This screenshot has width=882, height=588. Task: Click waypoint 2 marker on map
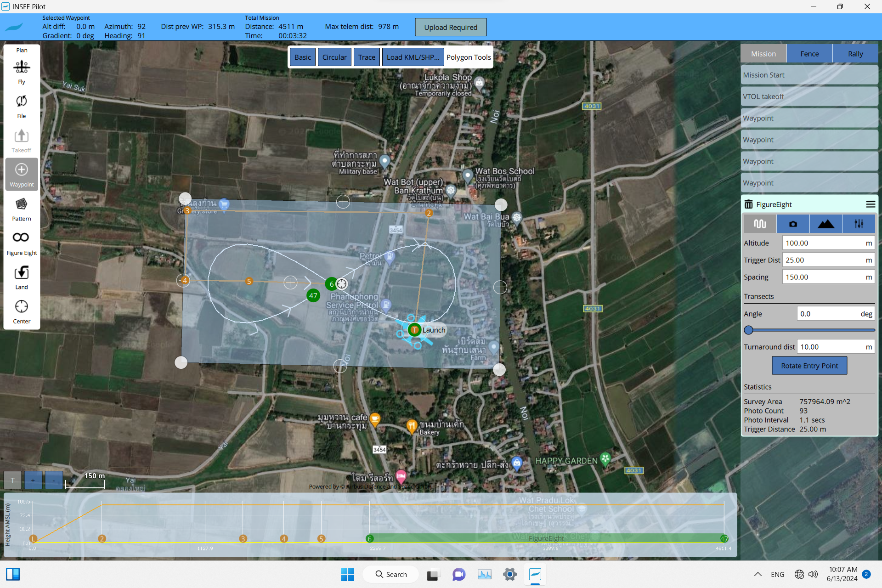point(429,213)
